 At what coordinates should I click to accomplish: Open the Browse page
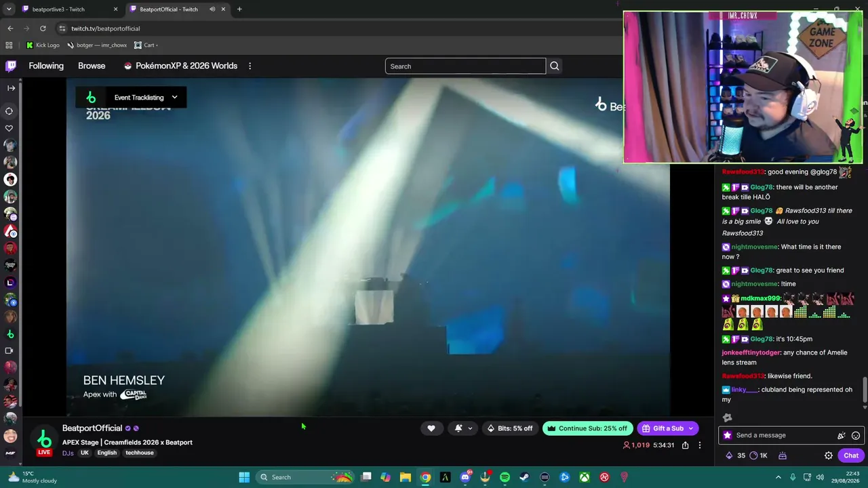click(x=92, y=66)
